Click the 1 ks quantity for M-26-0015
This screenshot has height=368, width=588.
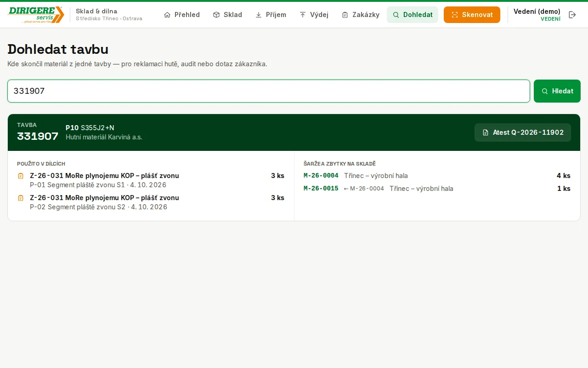tap(564, 189)
